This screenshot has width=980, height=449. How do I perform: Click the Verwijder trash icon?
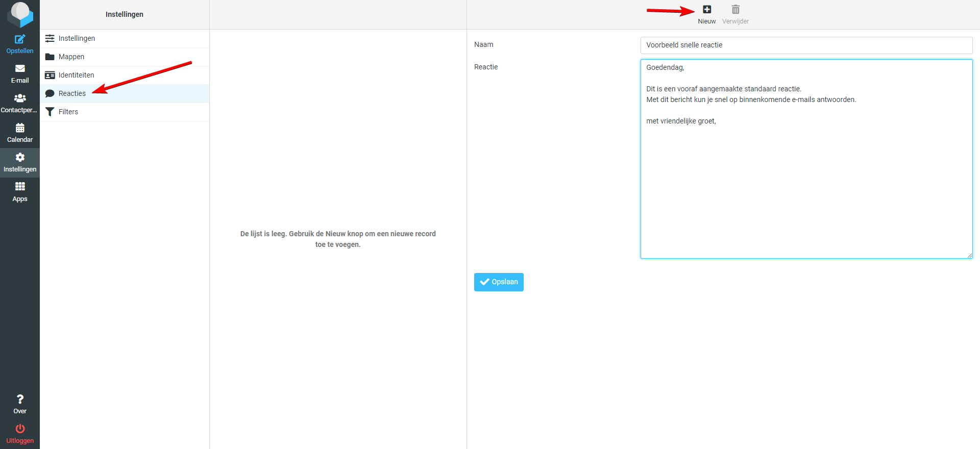point(736,10)
